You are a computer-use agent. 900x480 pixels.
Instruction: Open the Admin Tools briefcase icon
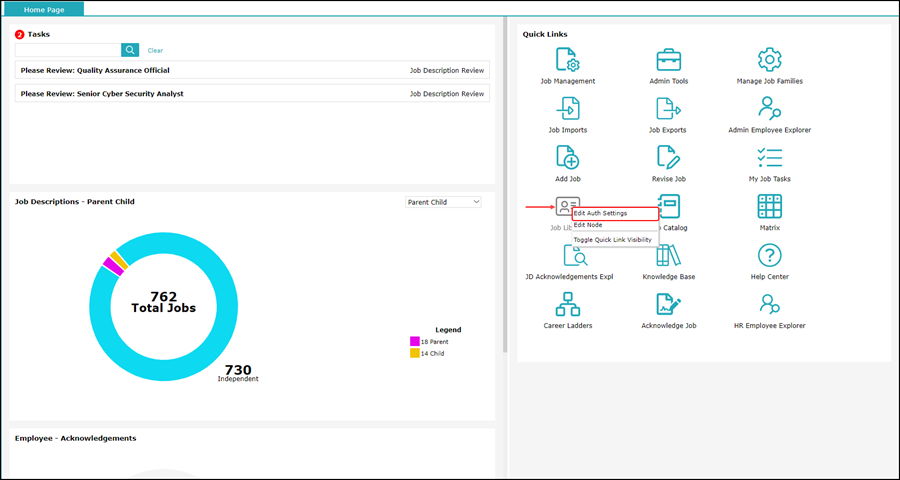669,60
